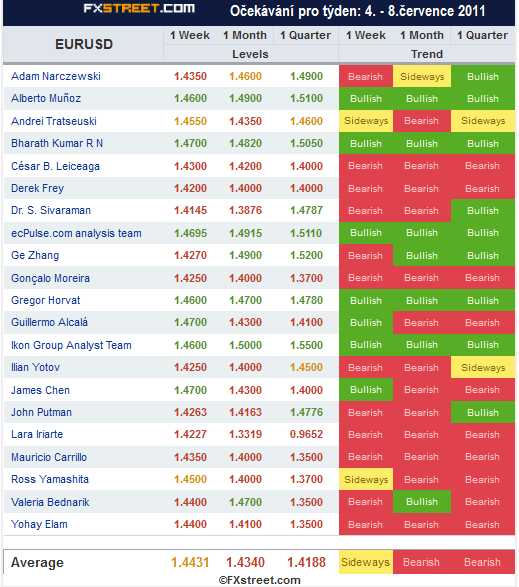Select Adam Narczewski's 1.4350 weekly level
The height and width of the screenshot is (587, 519).
point(190,76)
